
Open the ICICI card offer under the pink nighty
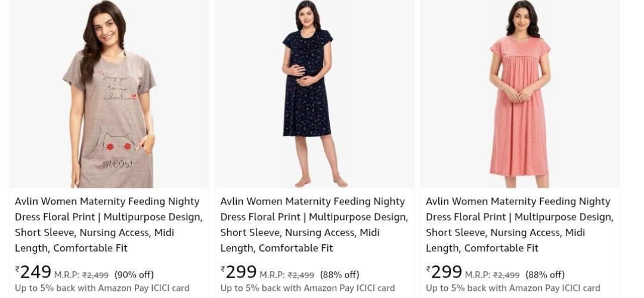pos(513,288)
